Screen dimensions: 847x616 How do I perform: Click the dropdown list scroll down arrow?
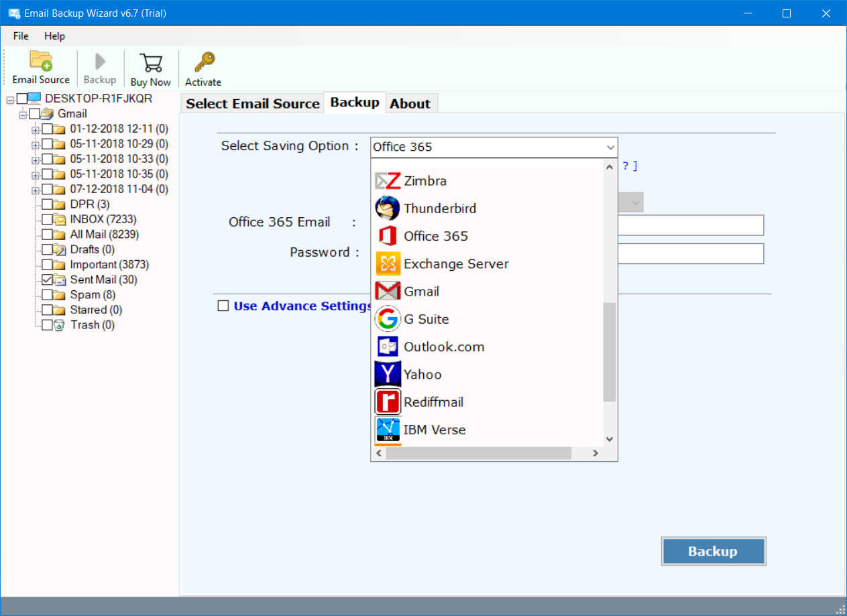[610, 439]
